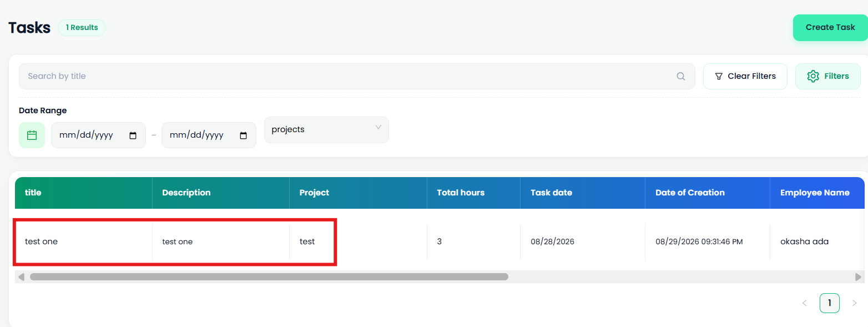Image resolution: width=868 pixels, height=327 pixels.
Task: Click the creation date 08/29/2026 09:31:46 PM
Action: click(x=699, y=242)
